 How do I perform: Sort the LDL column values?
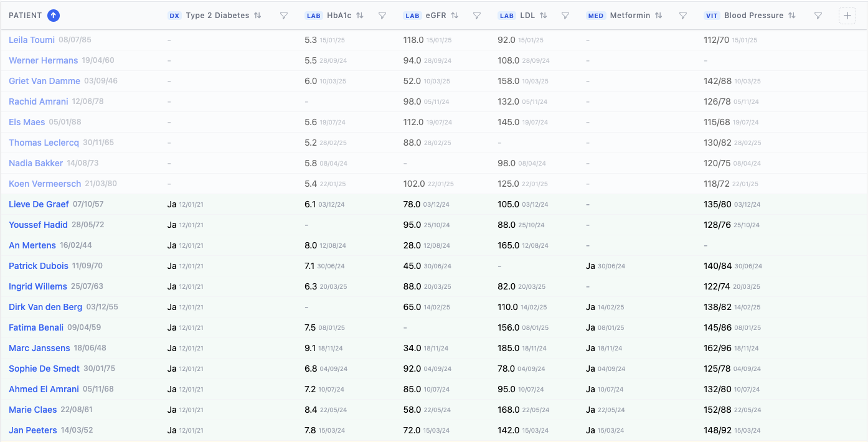click(543, 16)
